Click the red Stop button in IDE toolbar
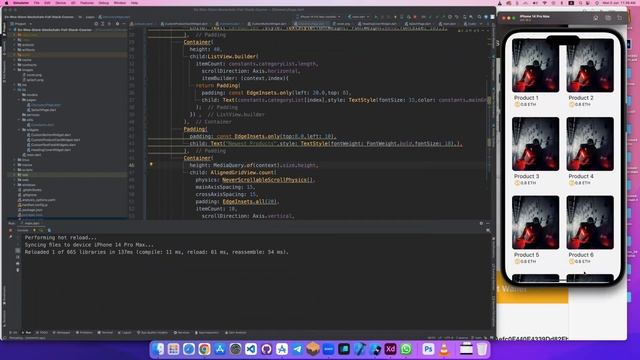 click(x=415, y=17)
